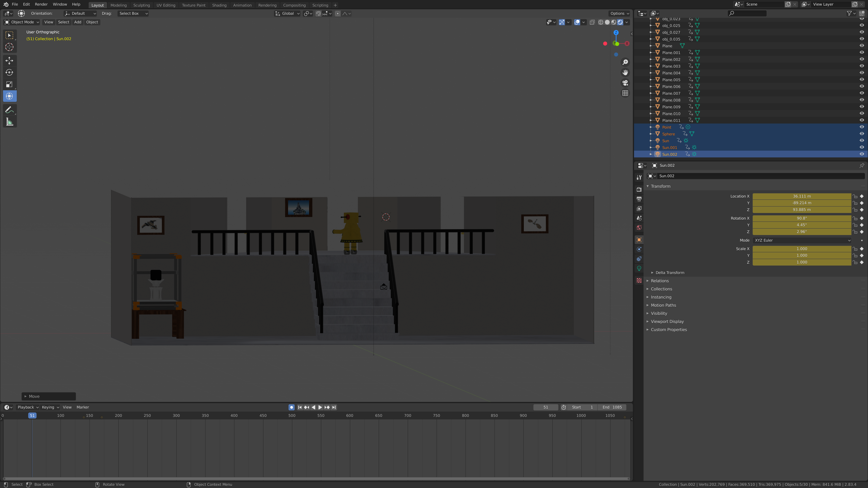
Task: Select the Rotate tool
Action: point(9,72)
